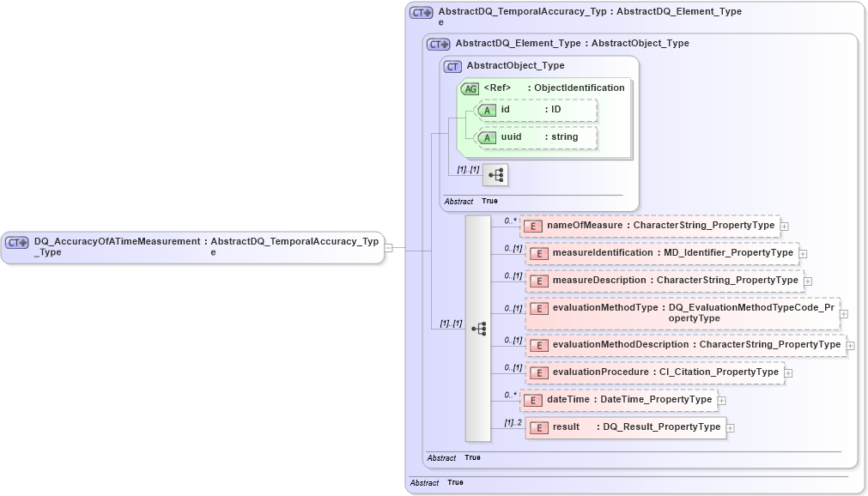Image resolution: width=868 pixels, height=496 pixels.
Task: Click the AG icon of the ObjectIdentification group
Action: point(470,88)
